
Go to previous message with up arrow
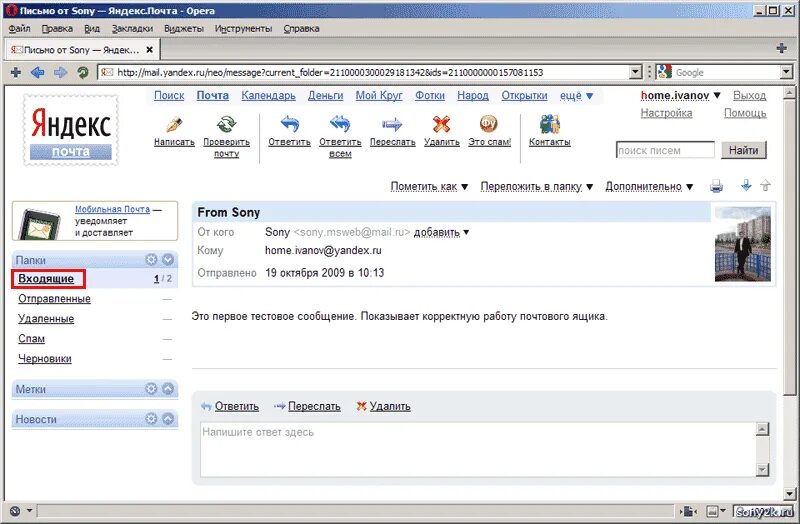tap(765, 186)
